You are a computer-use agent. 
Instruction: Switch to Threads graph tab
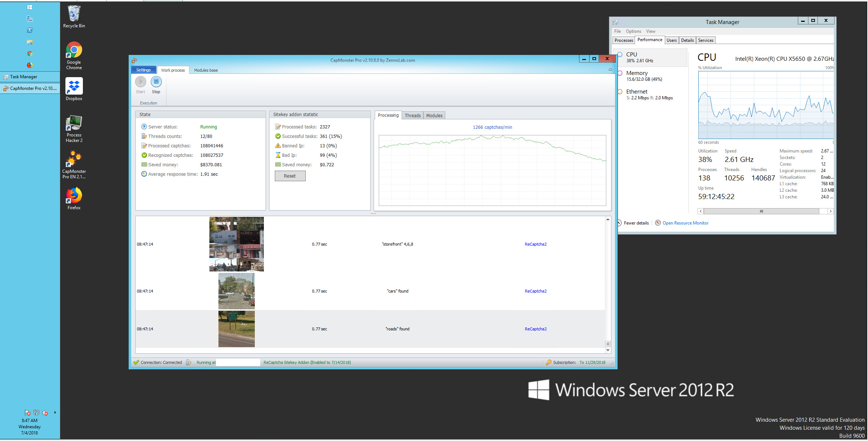[413, 115]
